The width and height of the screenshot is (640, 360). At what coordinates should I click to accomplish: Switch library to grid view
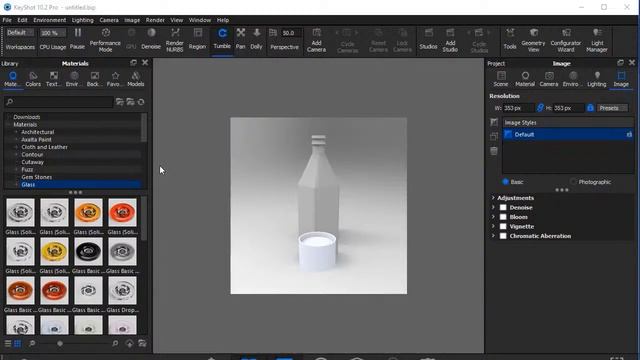click(18, 344)
